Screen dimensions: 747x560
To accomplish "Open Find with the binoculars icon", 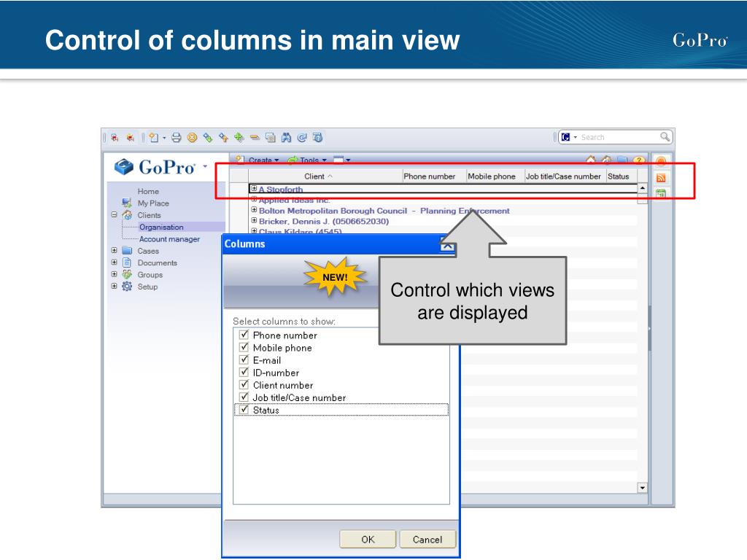I will point(286,138).
